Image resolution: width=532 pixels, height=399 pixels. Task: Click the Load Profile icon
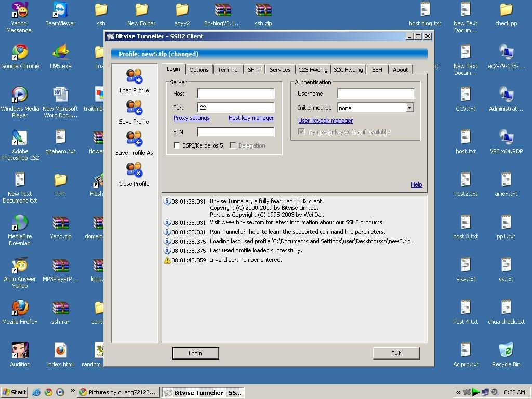[x=134, y=76]
